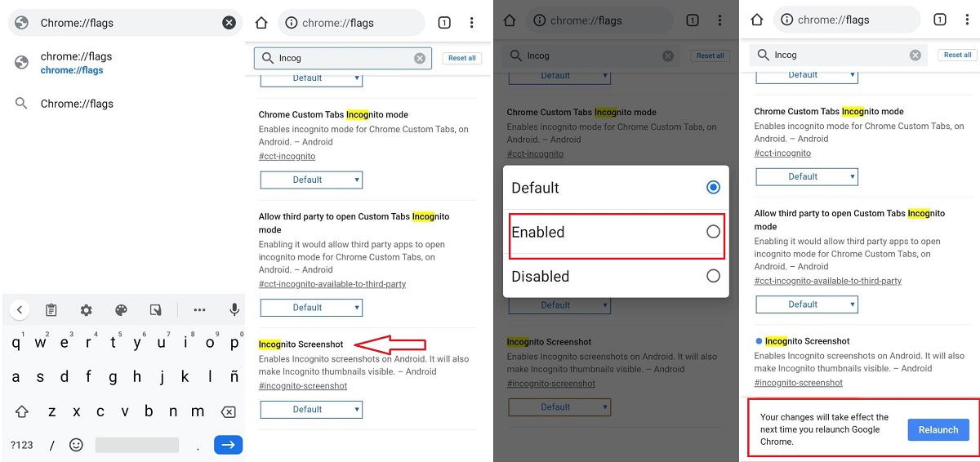Expand Default dropdown directly above Relaunch notice

(806, 304)
